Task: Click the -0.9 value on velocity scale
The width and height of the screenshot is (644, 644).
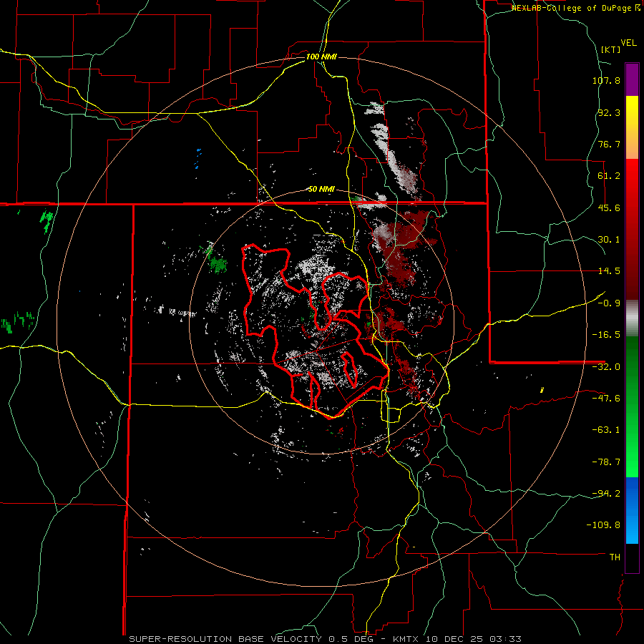Action: click(x=609, y=303)
